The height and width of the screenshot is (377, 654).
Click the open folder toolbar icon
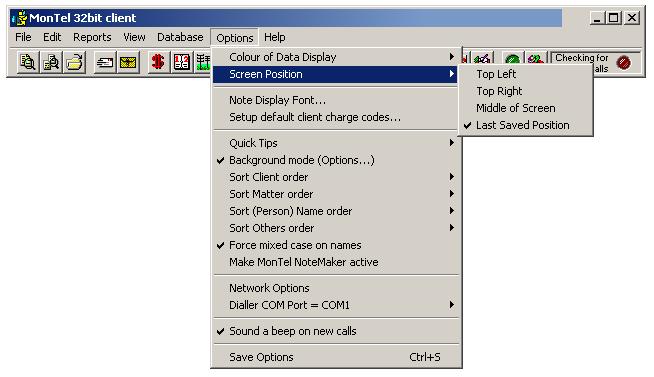75,63
